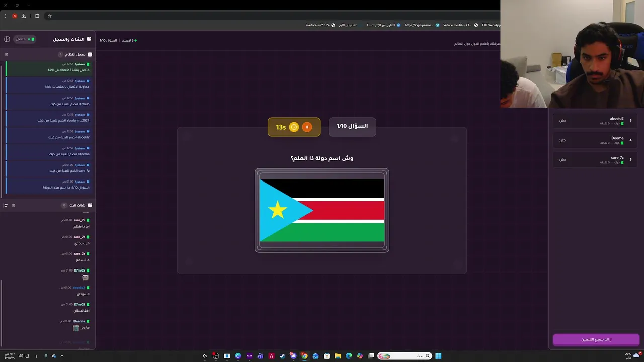The height and width of the screenshot is (362, 644).
Task: Click the abudahm_2024 joined log entry
Action: pyautogui.click(x=48, y=118)
